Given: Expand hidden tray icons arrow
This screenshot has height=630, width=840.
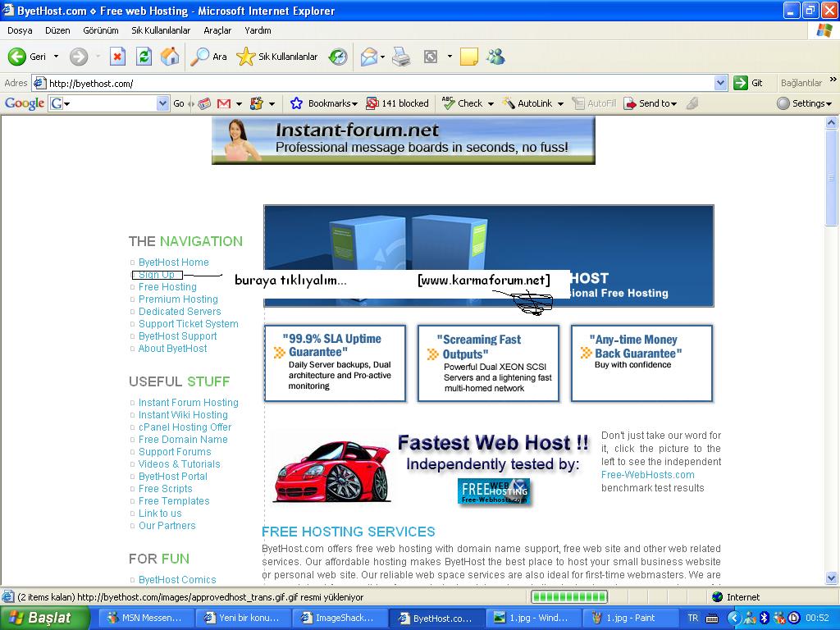Looking at the screenshot, I should point(733,618).
